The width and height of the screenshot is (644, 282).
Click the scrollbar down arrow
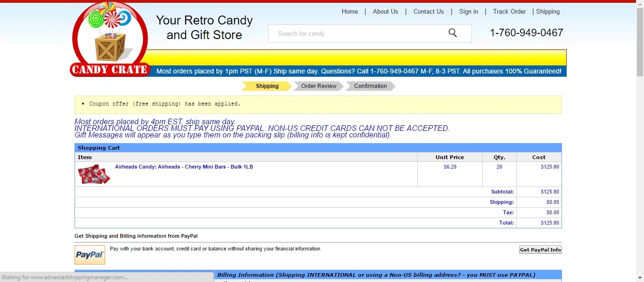(x=640, y=278)
